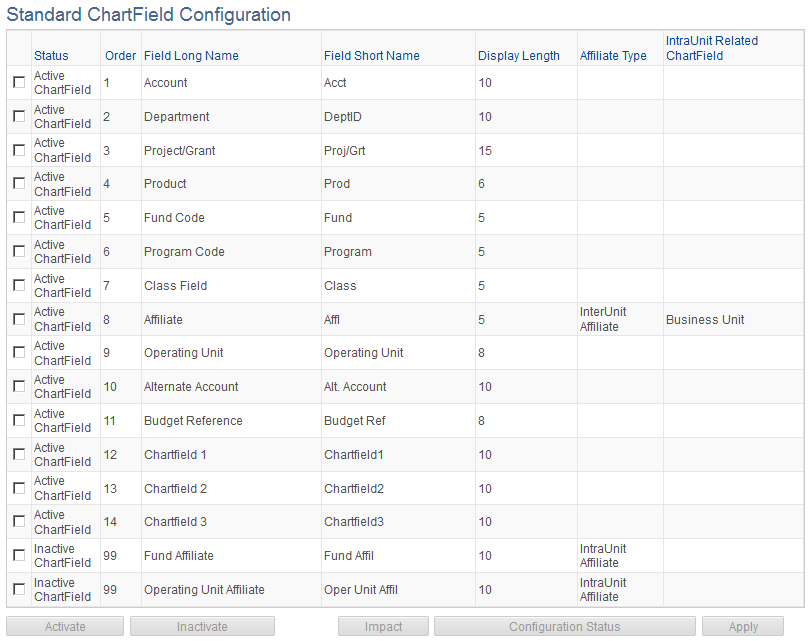Click the Impact button
The width and height of the screenshot is (812, 641).
tap(383, 626)
